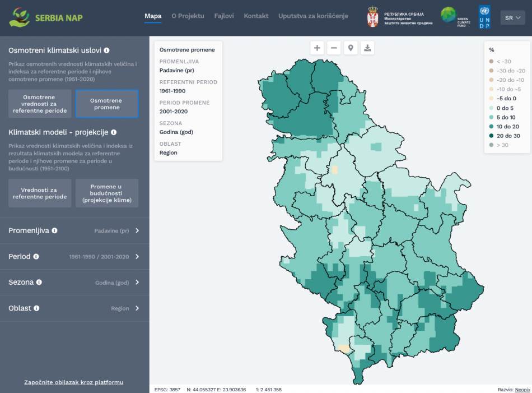Screen dimensions: 532x393
Task: Click info icon beside Klimatski modeli - projekcije
Action: coord(114,133)
